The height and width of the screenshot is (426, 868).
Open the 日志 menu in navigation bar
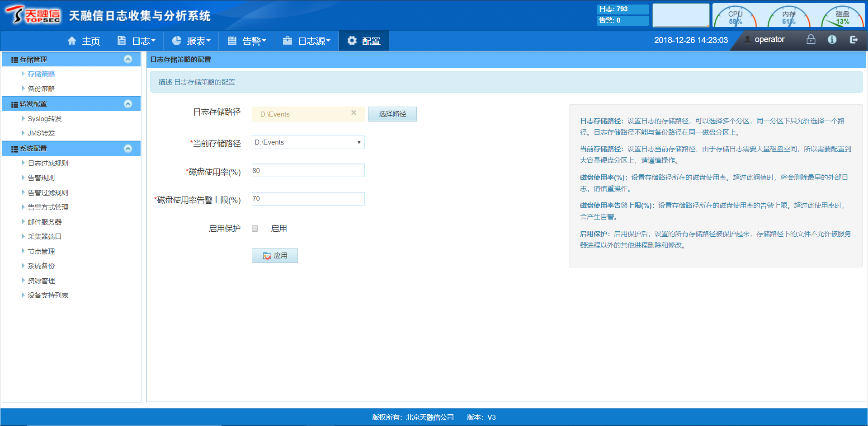coord(137,41)
